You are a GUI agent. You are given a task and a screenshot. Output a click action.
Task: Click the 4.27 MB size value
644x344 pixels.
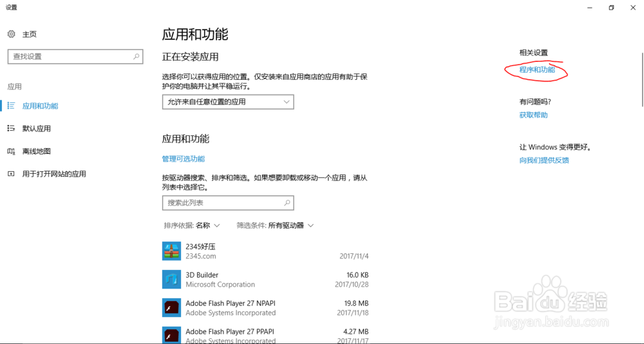point(357,331)
